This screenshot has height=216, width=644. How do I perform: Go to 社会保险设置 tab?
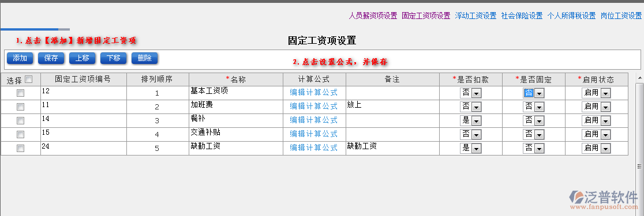[x=522, y=16]
